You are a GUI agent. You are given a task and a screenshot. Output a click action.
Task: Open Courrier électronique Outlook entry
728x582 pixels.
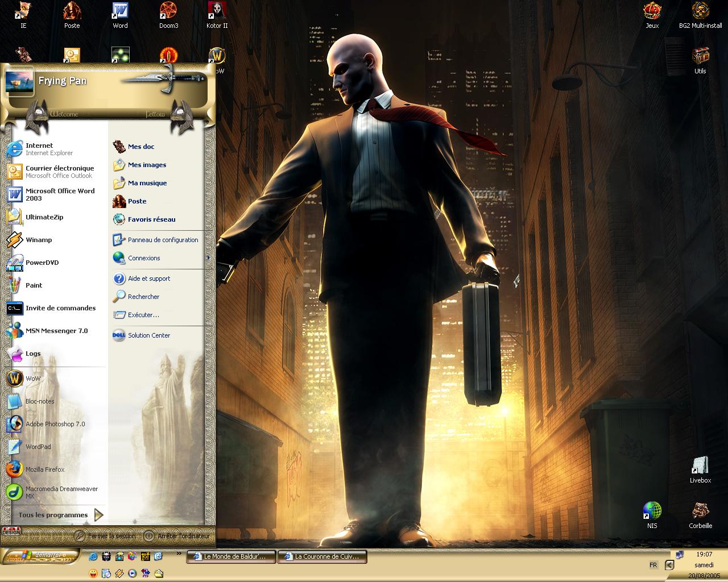[x=55, y=172]
